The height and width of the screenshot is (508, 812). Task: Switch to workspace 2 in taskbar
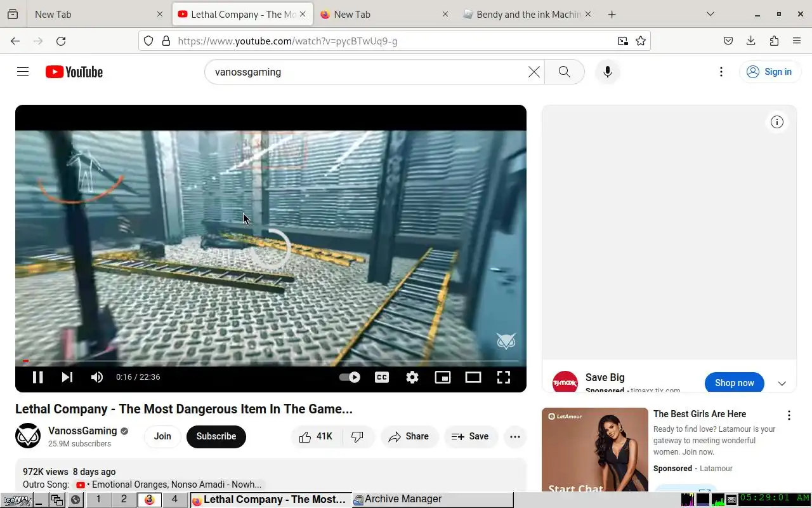(x=124, y=500)
